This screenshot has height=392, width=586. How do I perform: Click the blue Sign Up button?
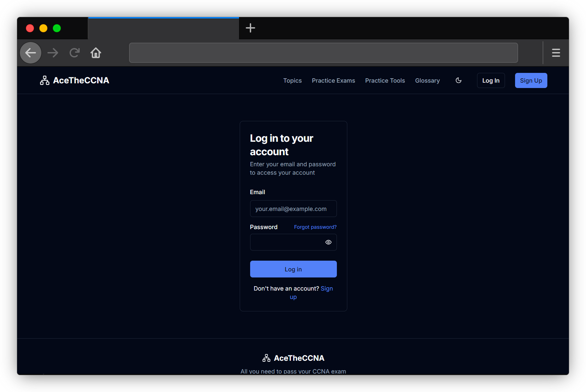point(531,81)
